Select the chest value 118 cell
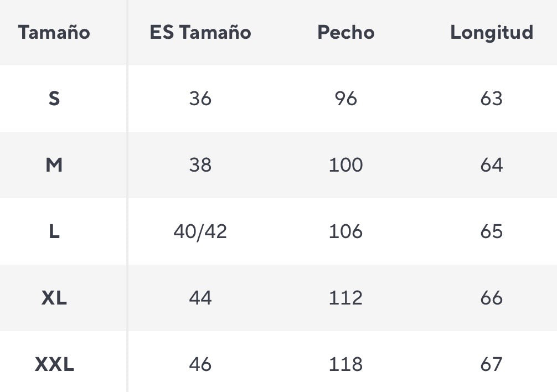557x392 pixels. pos(345,364)
